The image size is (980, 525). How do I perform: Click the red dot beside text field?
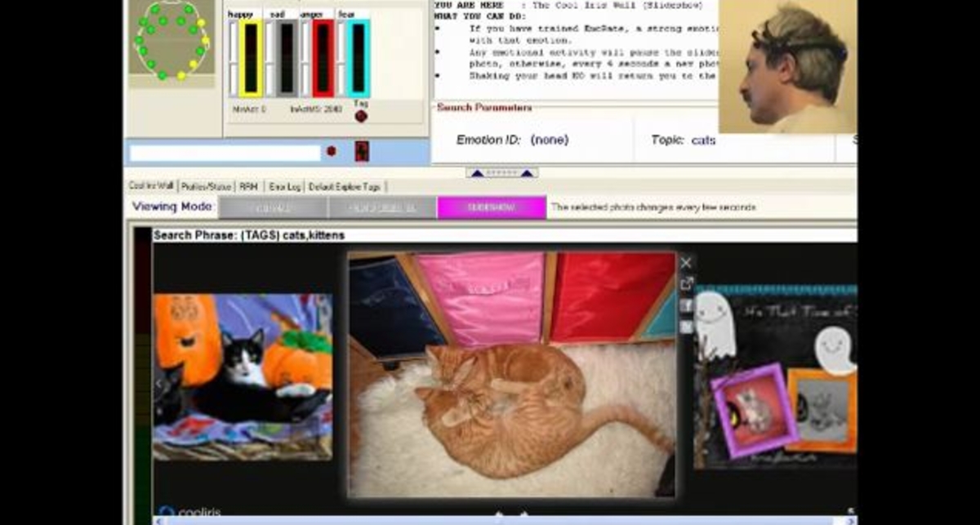[x=332, y=151]
